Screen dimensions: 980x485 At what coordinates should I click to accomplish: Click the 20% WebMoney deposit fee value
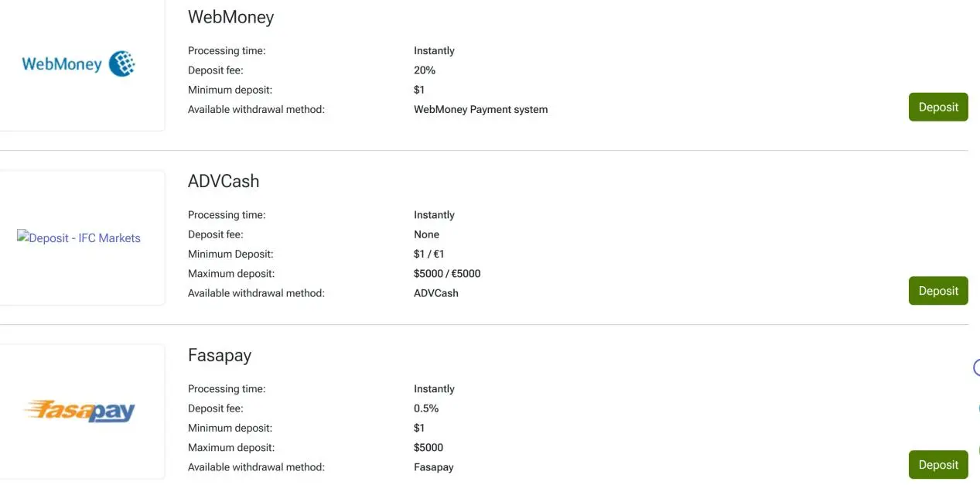point(425,70)
